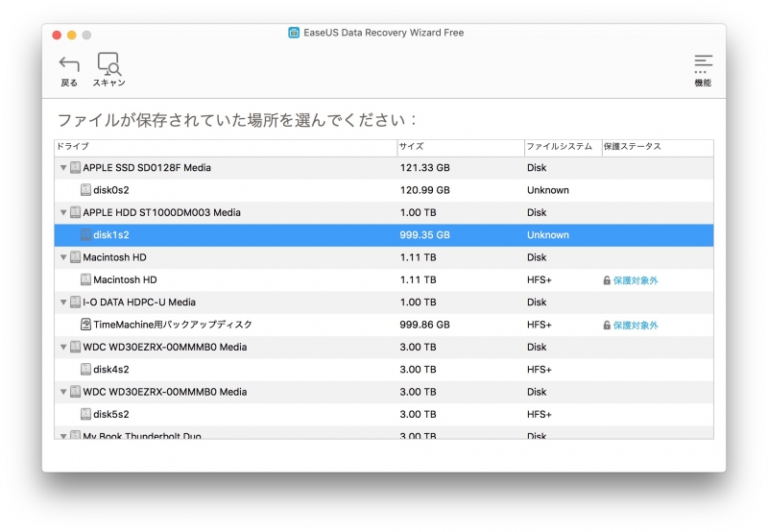Collapse the Macintosh HD 1.11 TB disk group
Image resolution: width=768 pixels, height=532 pixels.
[63, 257]
